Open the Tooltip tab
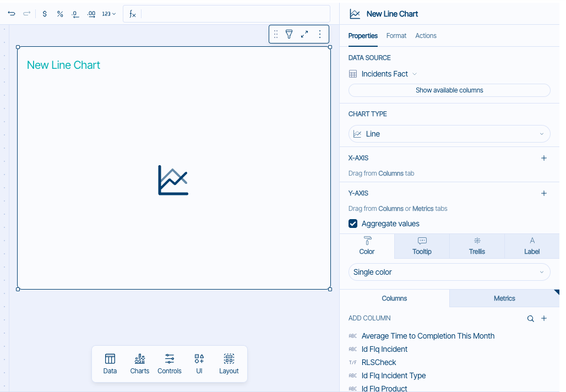 click(x=422, y=246)
